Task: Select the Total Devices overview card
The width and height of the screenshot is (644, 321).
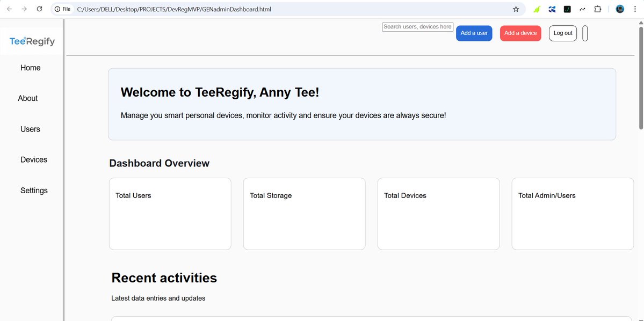Action: coord(438,214)
